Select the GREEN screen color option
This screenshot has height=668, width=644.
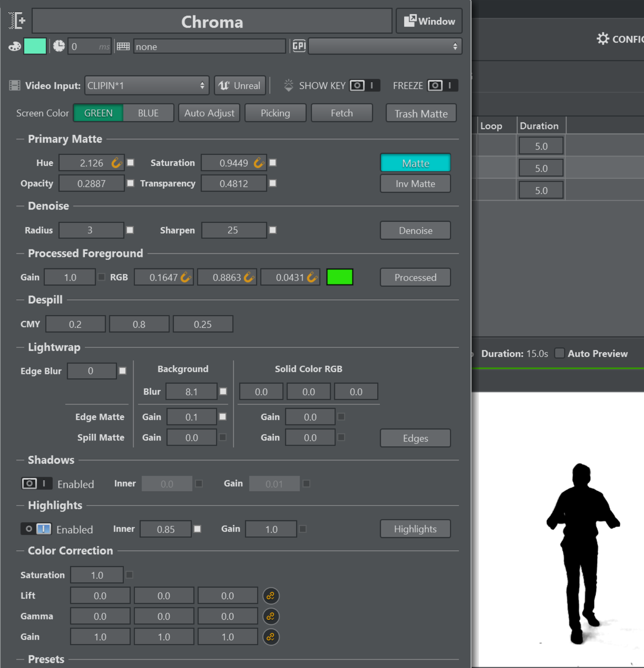98,113
